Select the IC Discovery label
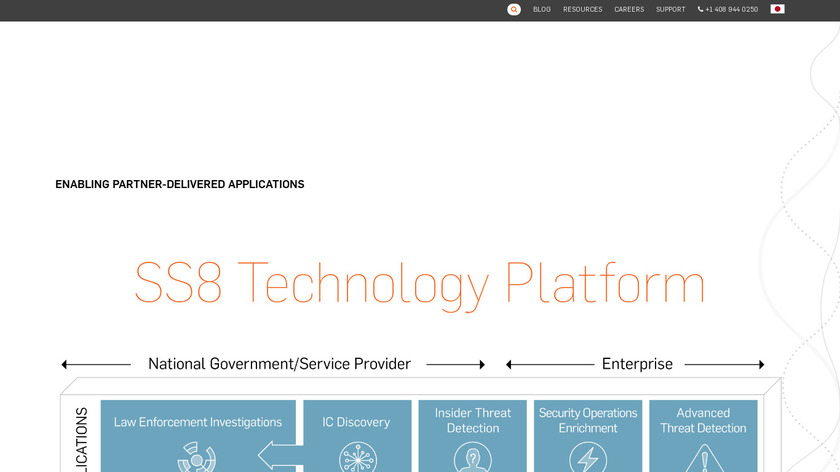Viewport: 840px width, 472px height. (x=356, y=422)
